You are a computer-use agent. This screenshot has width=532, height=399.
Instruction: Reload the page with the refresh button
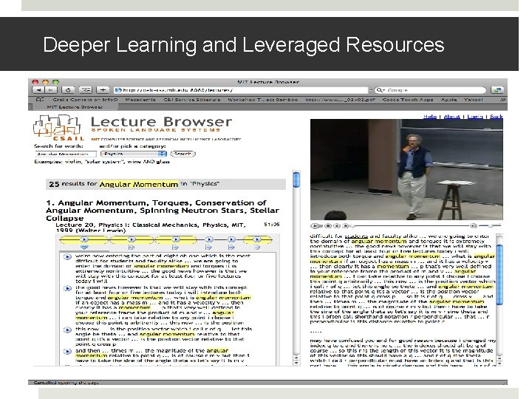[x=68, y=90]
